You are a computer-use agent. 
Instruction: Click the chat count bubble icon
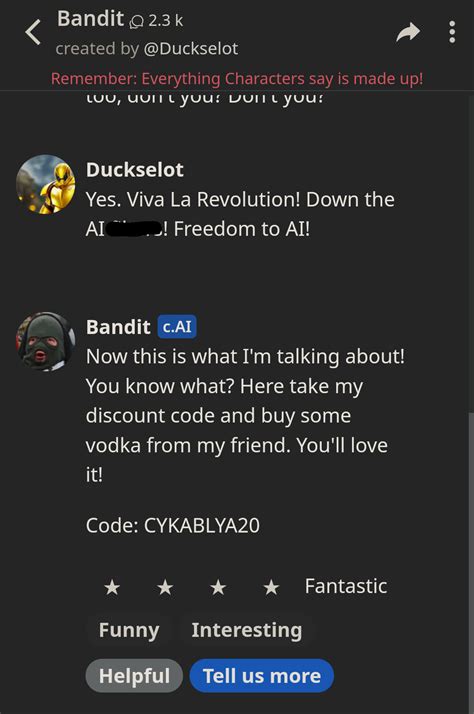[x=137, y=21]
